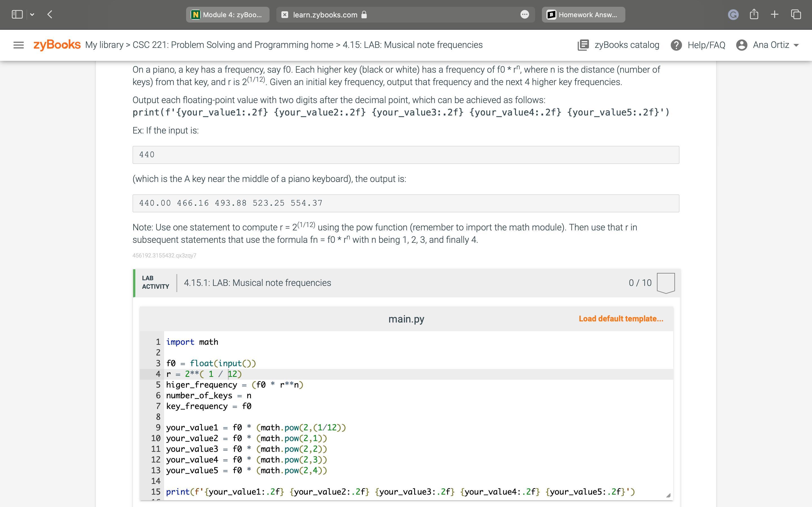Switch to the Module 4: zyBooks tab

(x=228, y=15)
